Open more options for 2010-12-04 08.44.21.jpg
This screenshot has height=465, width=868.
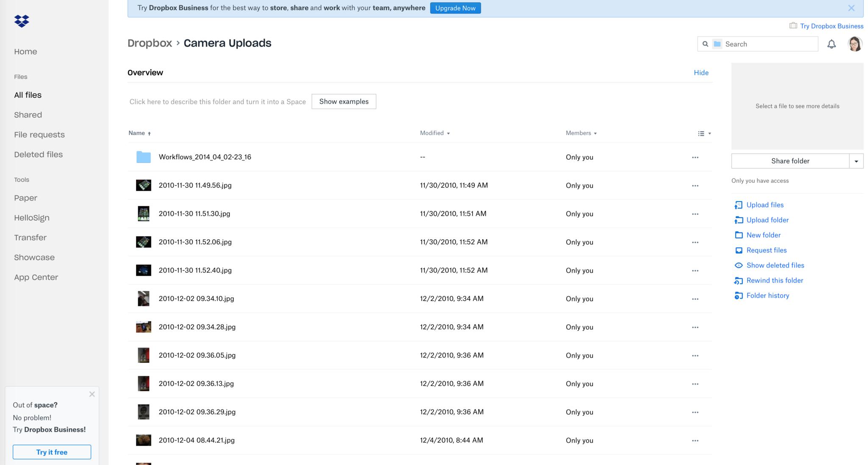(x=695, y=441)
